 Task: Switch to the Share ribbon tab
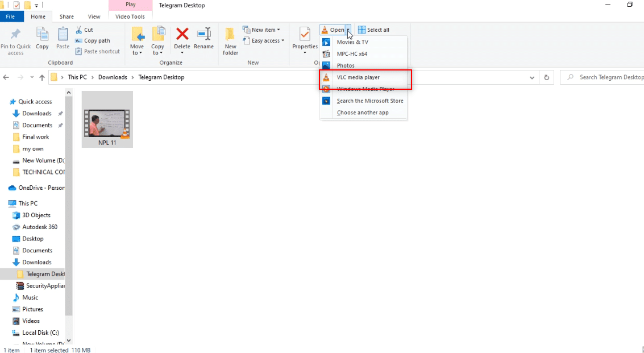point(66,16)
